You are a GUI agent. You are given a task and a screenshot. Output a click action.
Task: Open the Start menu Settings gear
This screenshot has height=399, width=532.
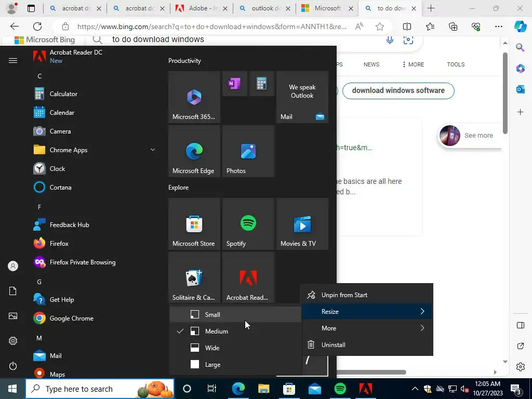[13, 341]
